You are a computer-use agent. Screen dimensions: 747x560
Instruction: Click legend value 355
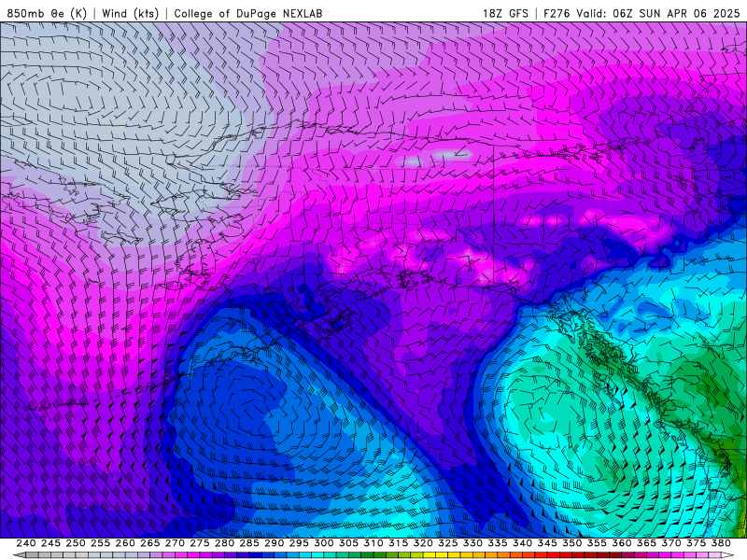pyautogui.click(x=597, y=543)
